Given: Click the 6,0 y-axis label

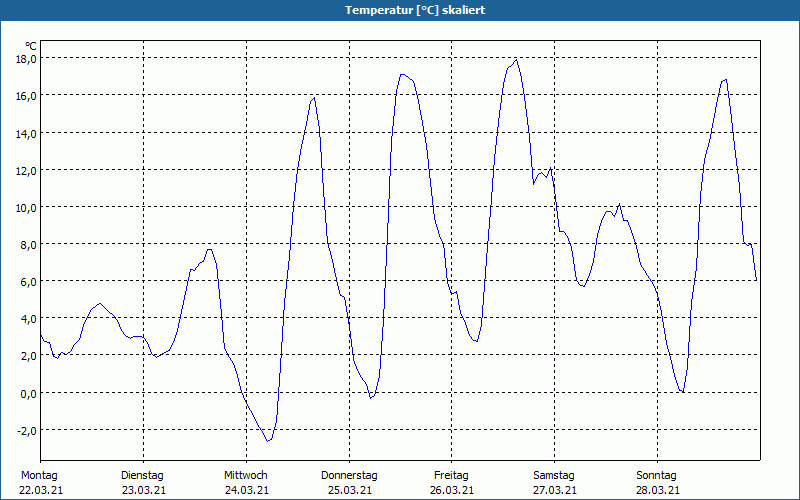Looking at the screenshot, I should coord(29,282).
